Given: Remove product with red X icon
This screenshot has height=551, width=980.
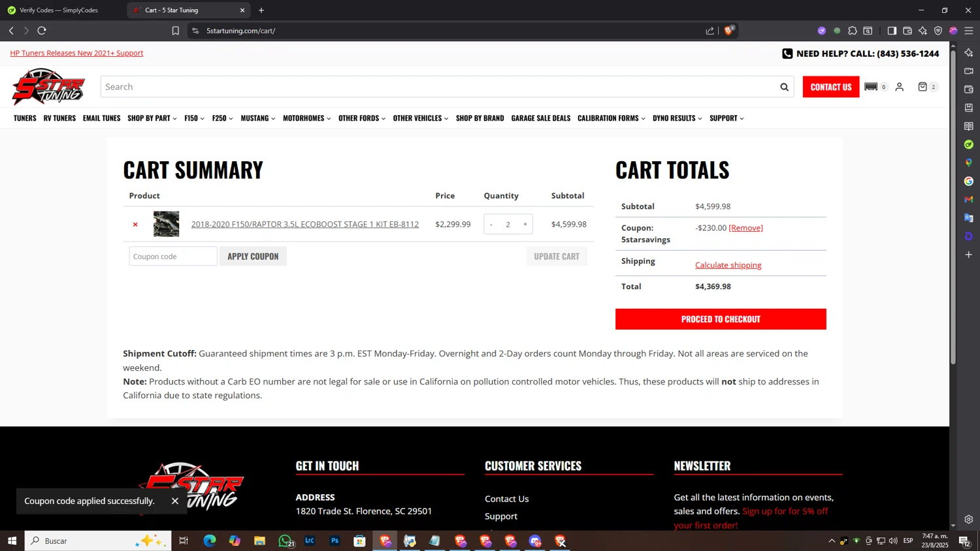Looking at the screenshot, I should click(135, 225).
